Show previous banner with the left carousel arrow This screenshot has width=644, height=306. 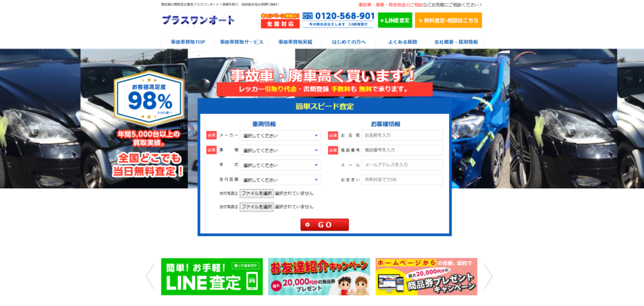click(x=150, y=276)
